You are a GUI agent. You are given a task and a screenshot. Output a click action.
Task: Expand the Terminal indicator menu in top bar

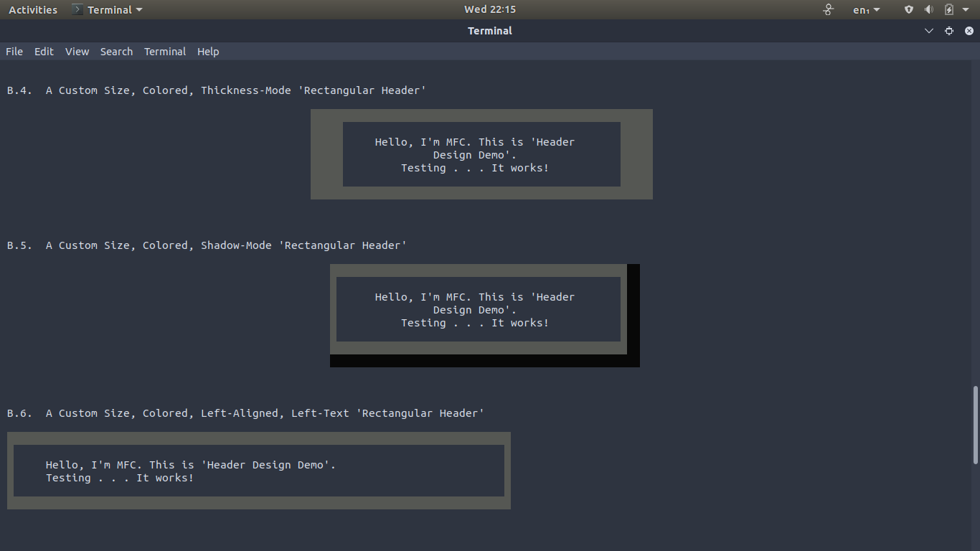click(x=138, y=9)
